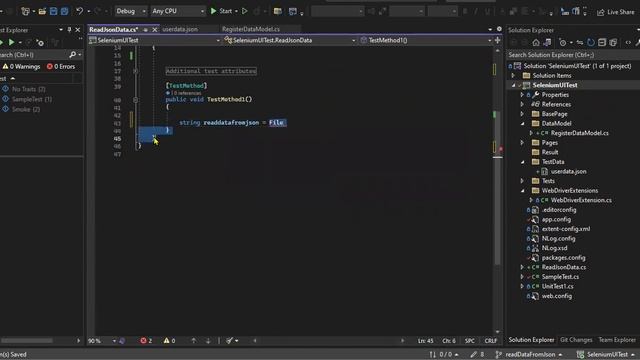
Task: Switch to RegisterDataModel.cs tab
Action: pyautogui.click(x=251, y=29)
